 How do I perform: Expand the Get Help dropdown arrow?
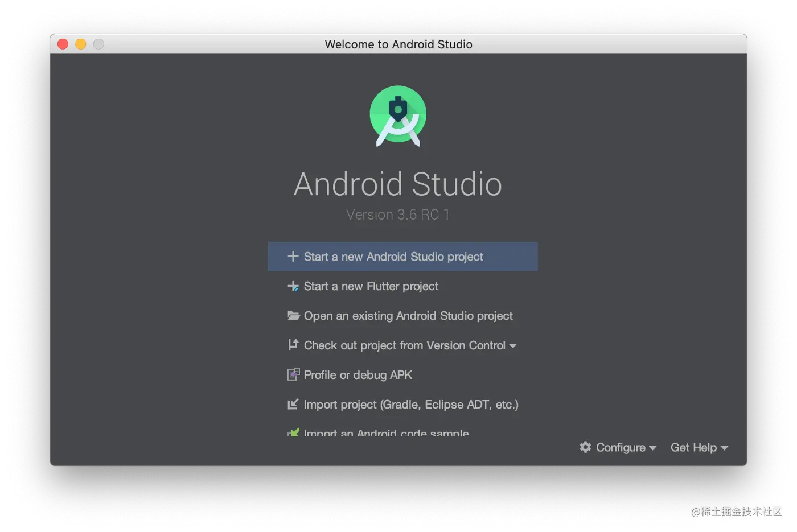(x=725, y=448)
